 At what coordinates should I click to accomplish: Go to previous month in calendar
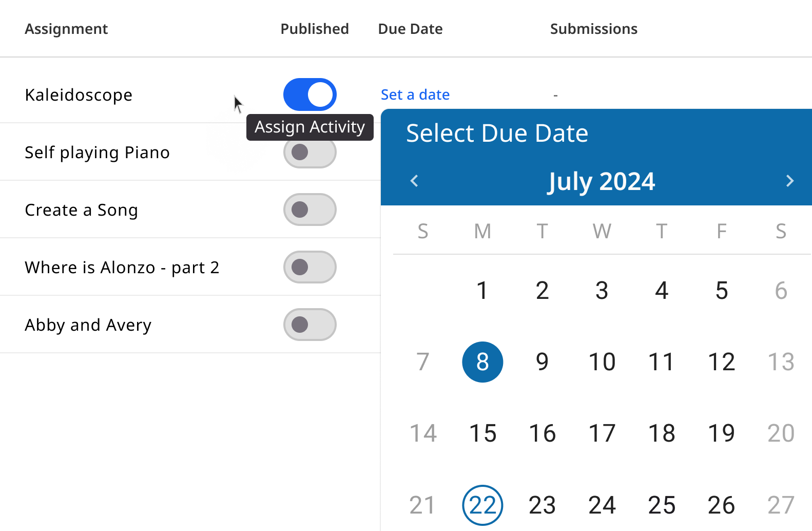[415, 181]
